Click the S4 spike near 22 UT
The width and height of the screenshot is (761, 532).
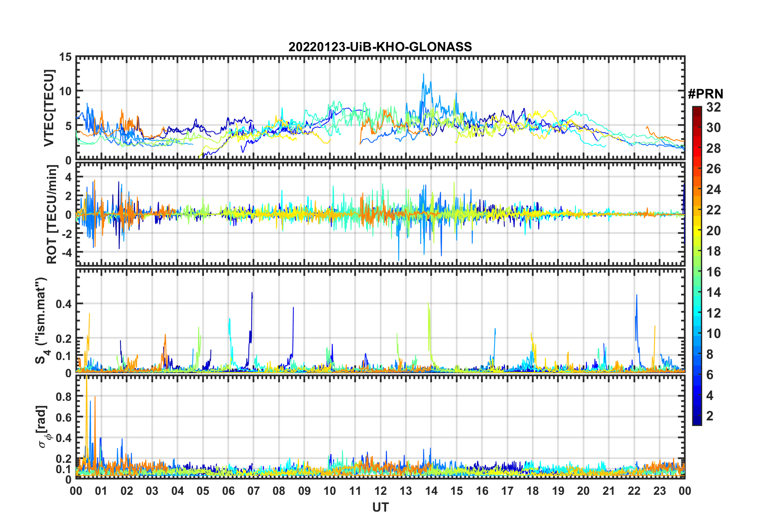coord(636,295)
